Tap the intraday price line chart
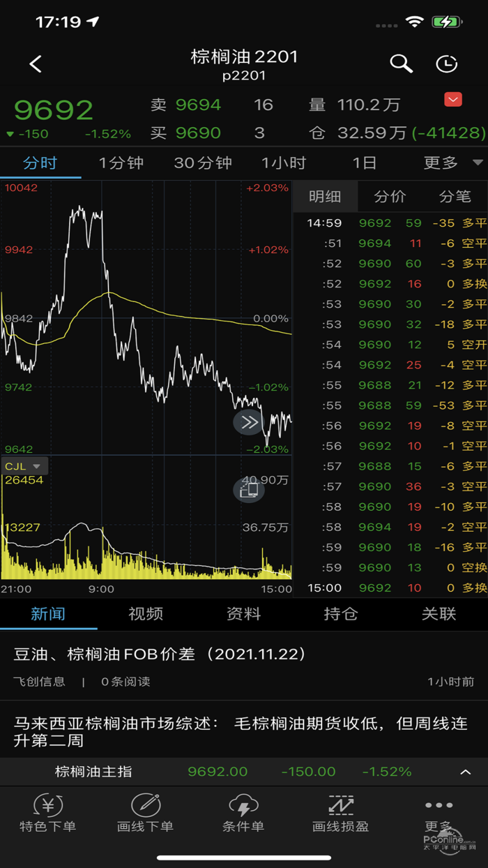This screenshot has width=488, height=868. [146, 318]
